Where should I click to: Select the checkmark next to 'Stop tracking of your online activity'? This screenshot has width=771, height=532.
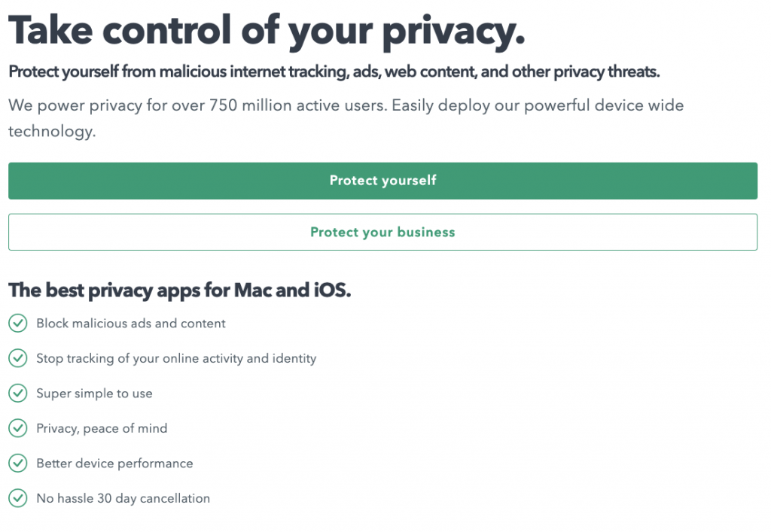pyautogui.click(x=18, y=358)
